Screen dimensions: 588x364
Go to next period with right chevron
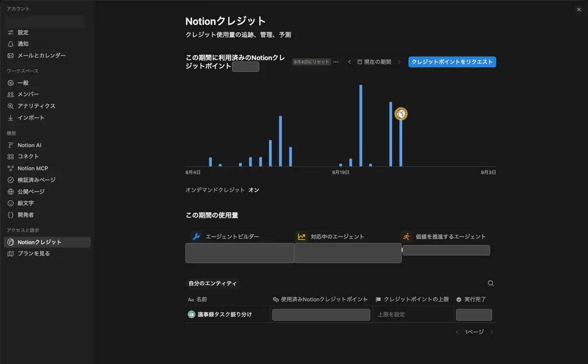tap(399, 62)
